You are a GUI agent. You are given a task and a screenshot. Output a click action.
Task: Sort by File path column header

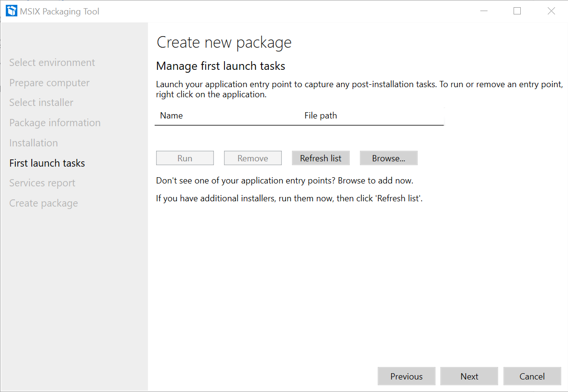click(320, 116)
